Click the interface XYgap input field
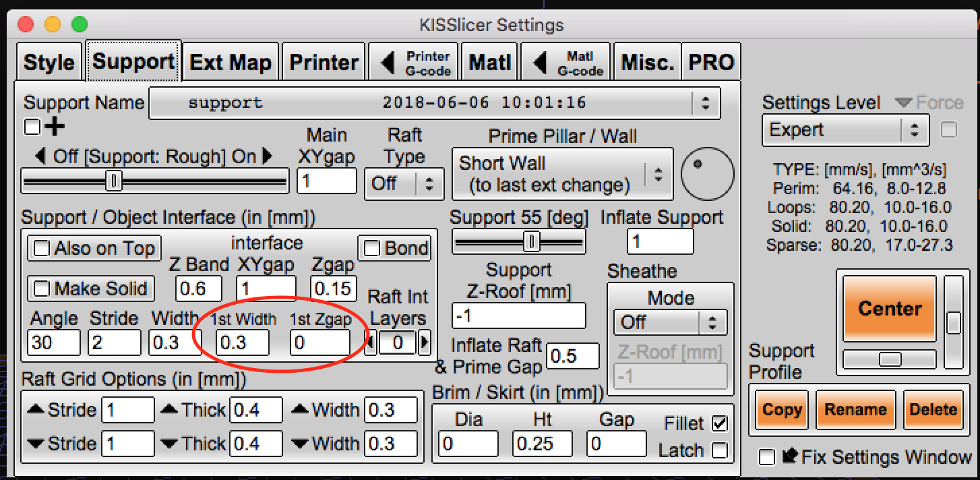Screen dimensions: 980x480 point(266,289)
